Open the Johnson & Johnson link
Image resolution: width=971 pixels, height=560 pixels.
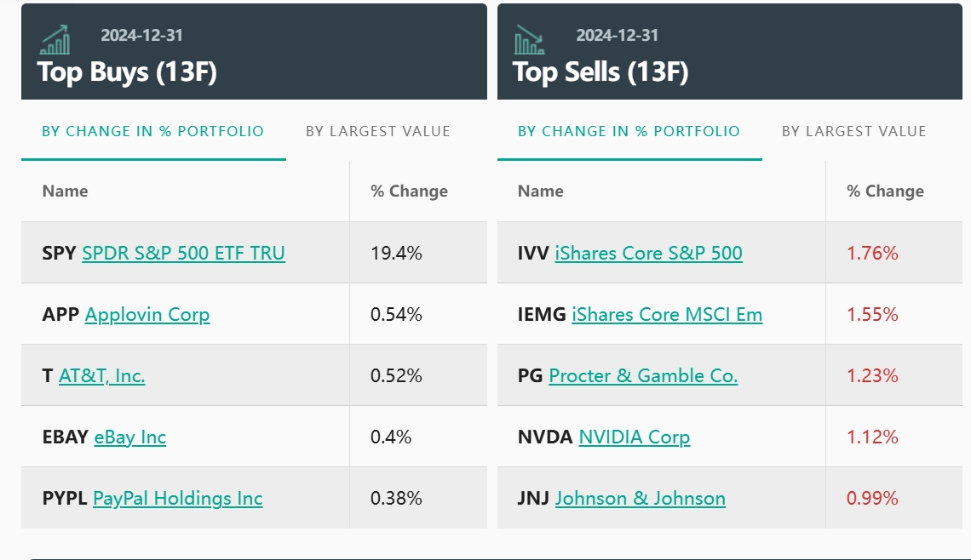coord(640,498)
